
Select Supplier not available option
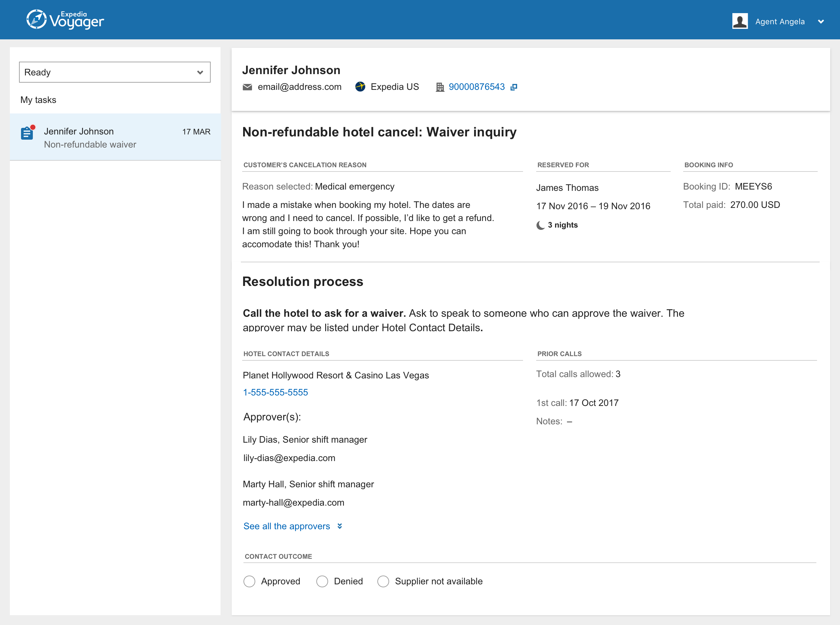(383, 581)
